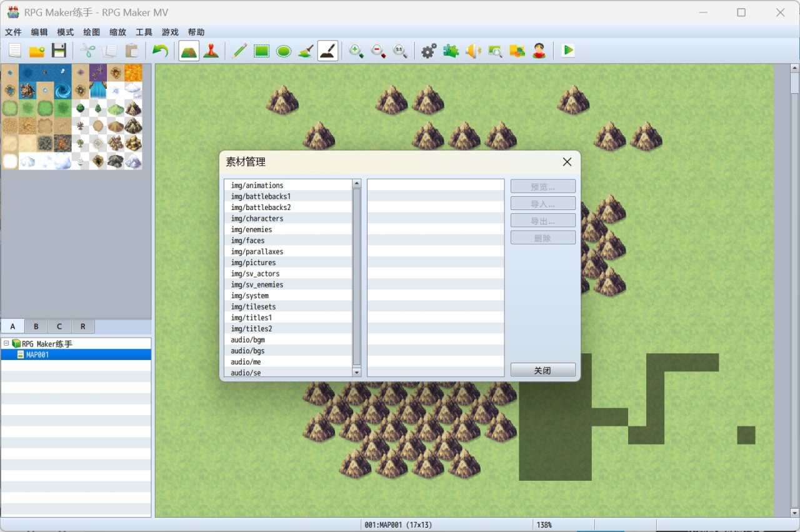Zoom out of the map

378,51
